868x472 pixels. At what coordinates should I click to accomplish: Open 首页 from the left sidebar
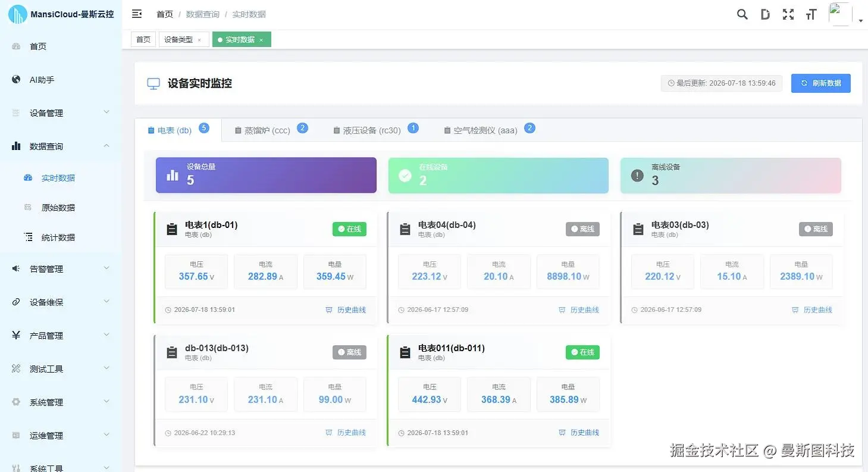click(x=61, y=46)
